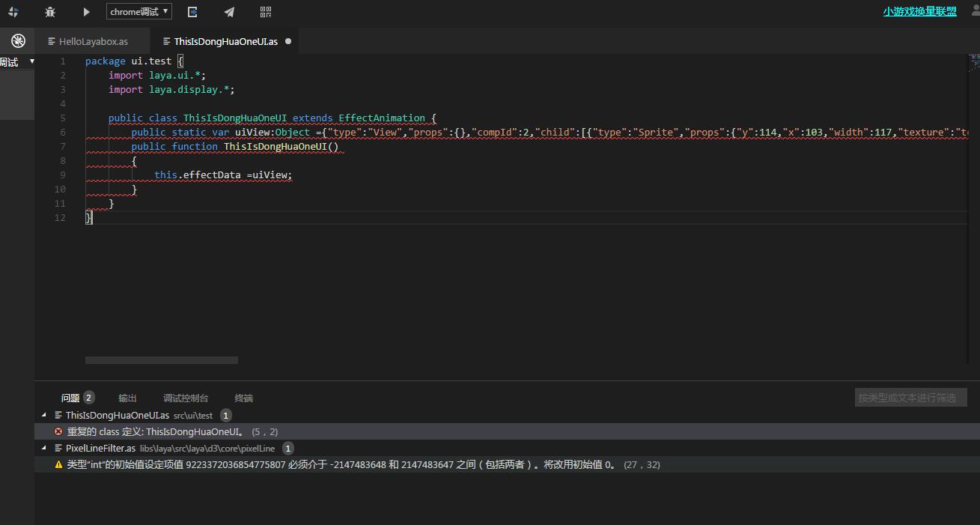Click the no-bug debug sidebar icon
The height and width of the screenshot is (525, 980).
coord(18,41)
